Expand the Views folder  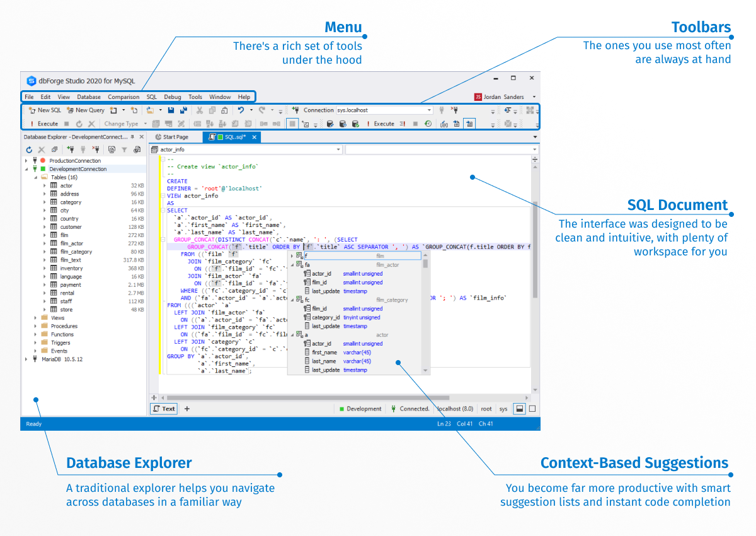coord(35,318)
